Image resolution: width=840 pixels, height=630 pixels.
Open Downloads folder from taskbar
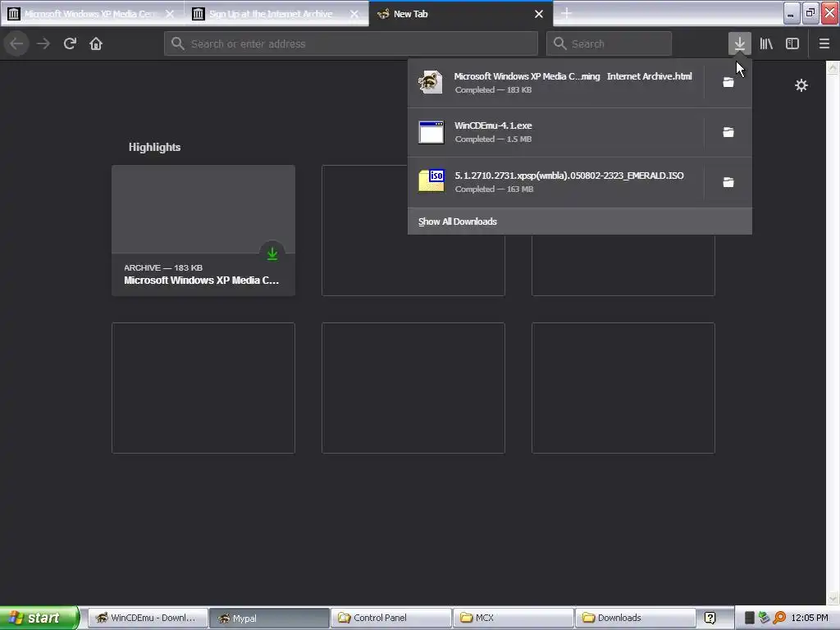[x=636, y=618]
